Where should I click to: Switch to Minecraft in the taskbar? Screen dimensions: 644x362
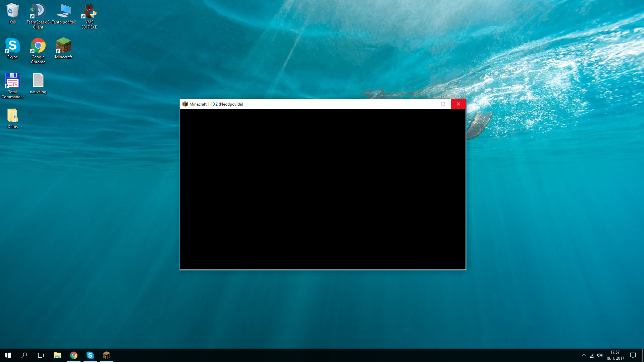point(106,355)
